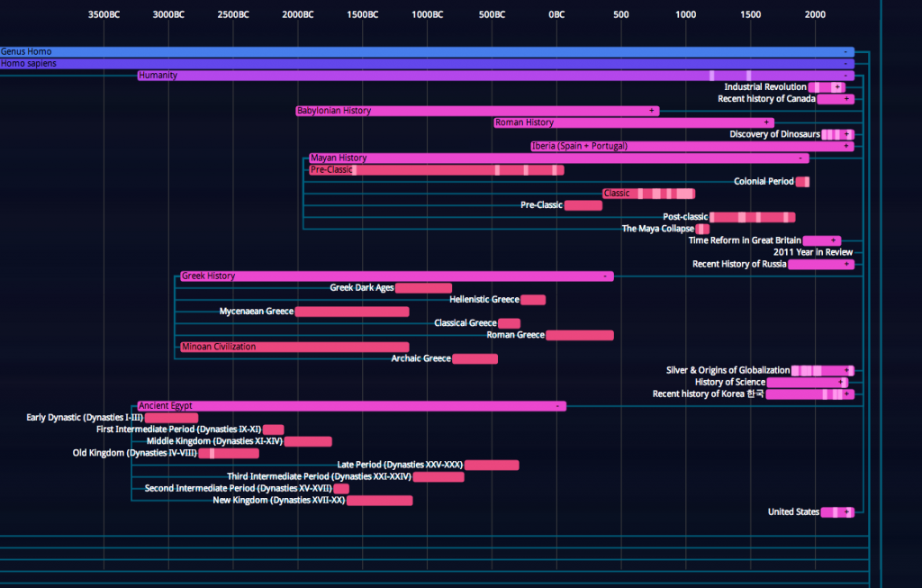Select the Archaic Greece bar
The height and width of the screenshot is (588, 922).
475,358
